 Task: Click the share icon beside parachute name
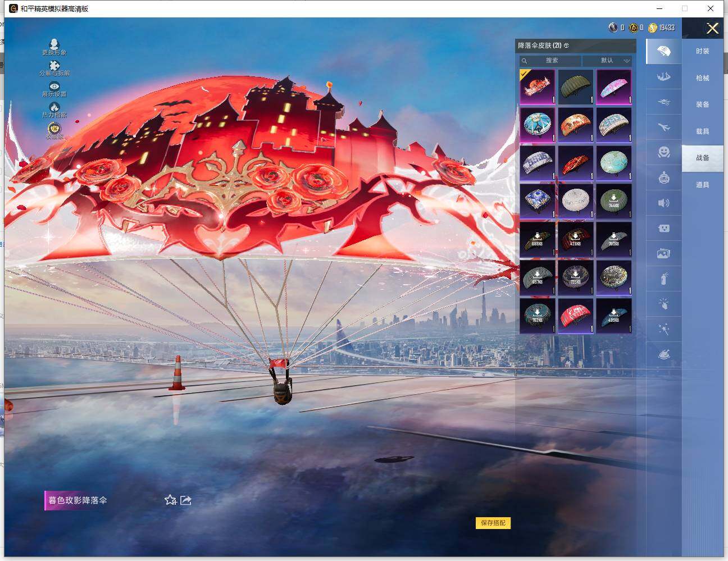coord(186,500)
